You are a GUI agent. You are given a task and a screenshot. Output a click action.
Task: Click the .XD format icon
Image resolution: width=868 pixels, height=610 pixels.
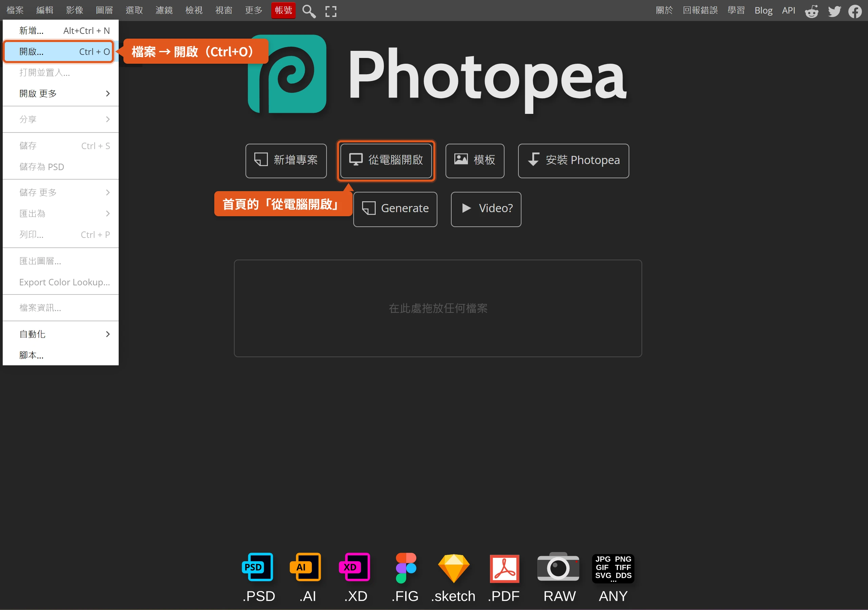point(355,567)
